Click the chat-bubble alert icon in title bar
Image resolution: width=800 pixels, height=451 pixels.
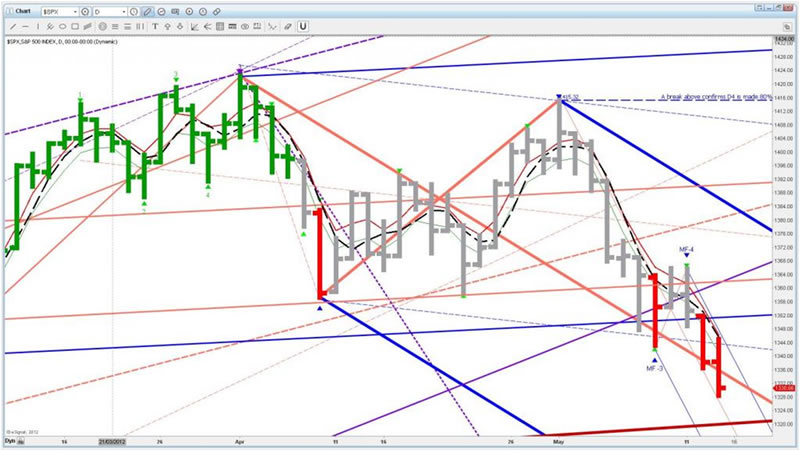pos(175,12)
